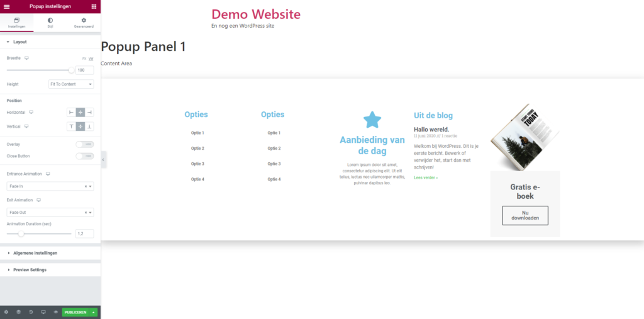
Task: Click the Animation Duration slider handle
Action: (x=21, y=233)
